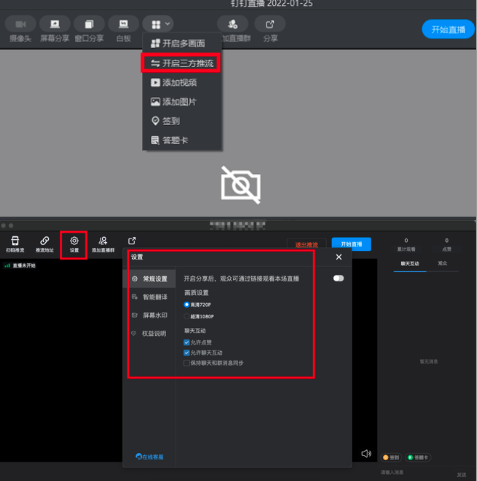The height and width of the screenshot is (481, 477).
Task: Choose 签到 check-in menu entry
Action: click(182, 121)
